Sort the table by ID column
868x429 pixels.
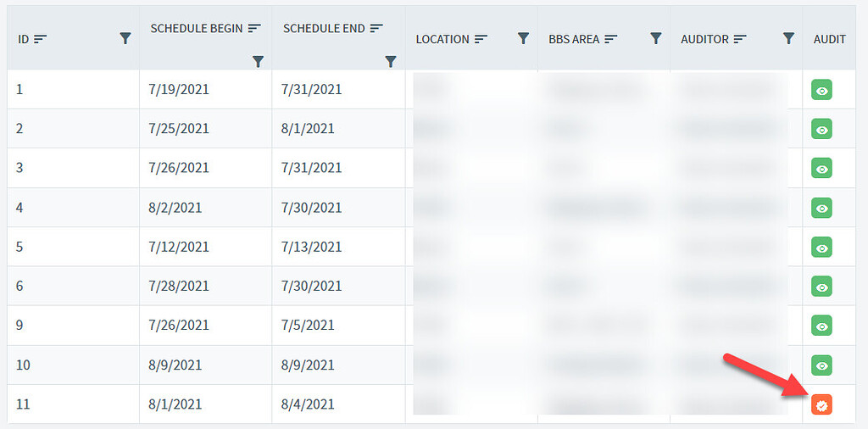41,39
